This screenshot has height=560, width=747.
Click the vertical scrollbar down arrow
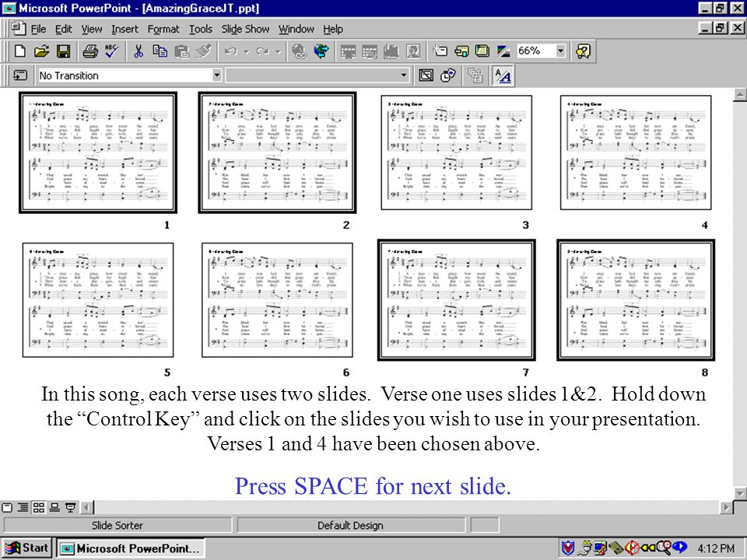pos(740,494)
